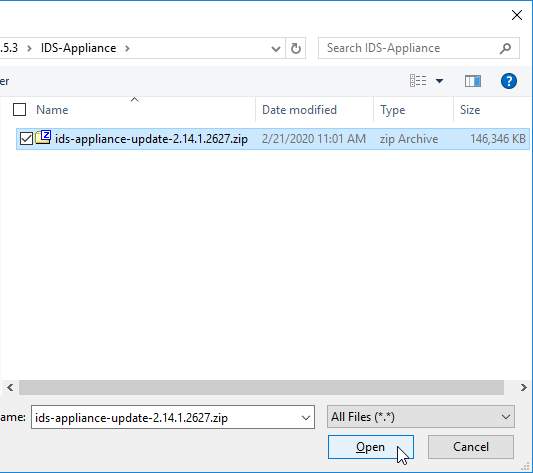Screen dimensions: 533x473
Task: Sort files by Name column header
Action: point(52,110)
